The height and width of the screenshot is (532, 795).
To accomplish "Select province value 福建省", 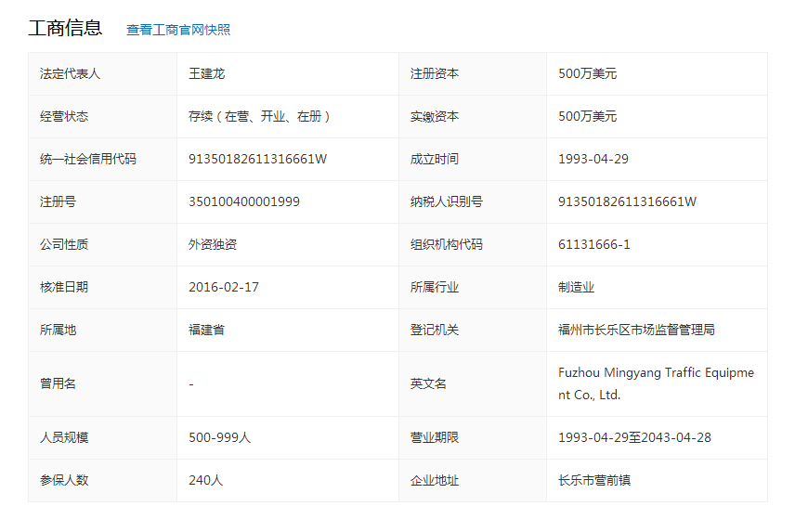I will coord(207,330).
